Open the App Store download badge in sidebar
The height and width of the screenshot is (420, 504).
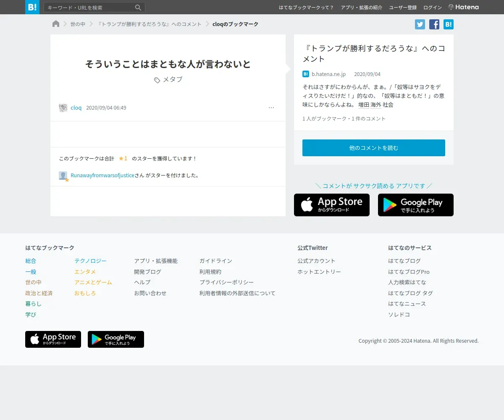click(x=332, y=205)
